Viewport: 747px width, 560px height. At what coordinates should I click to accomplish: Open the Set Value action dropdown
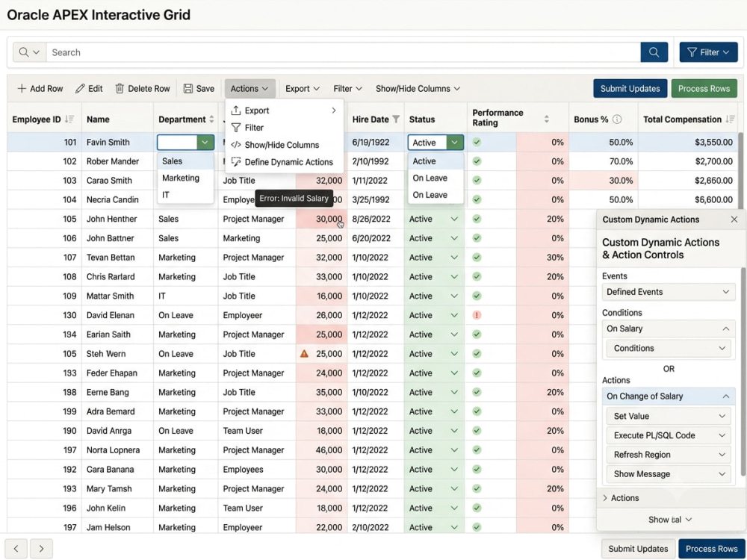click(668, 416)
